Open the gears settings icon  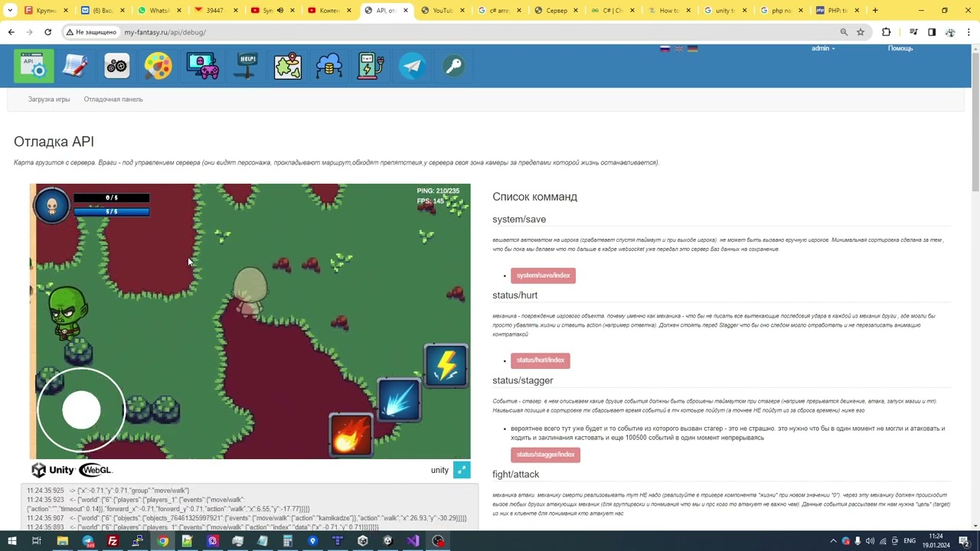tap(117, 66)
